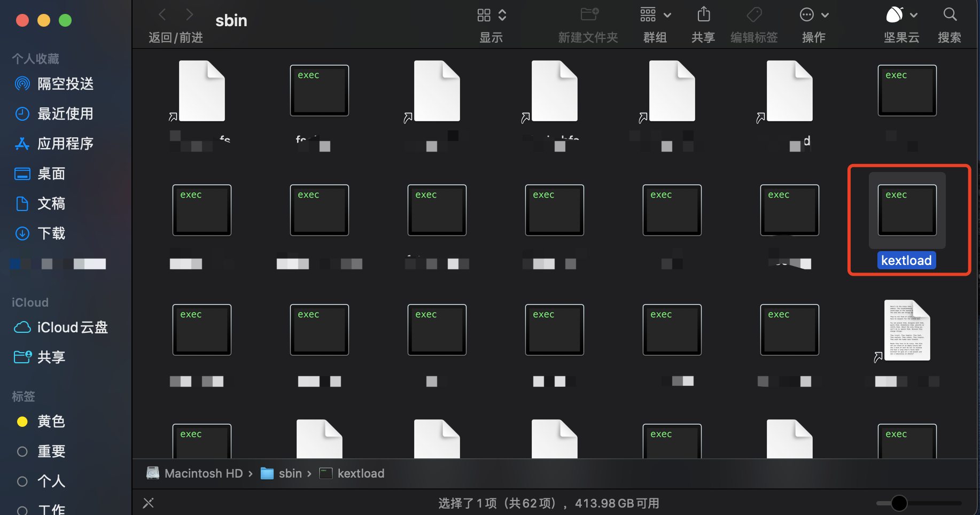Viewport: 980px width, 515px height.
Task: Select the Important tag in sidebar
Action: 51,451
